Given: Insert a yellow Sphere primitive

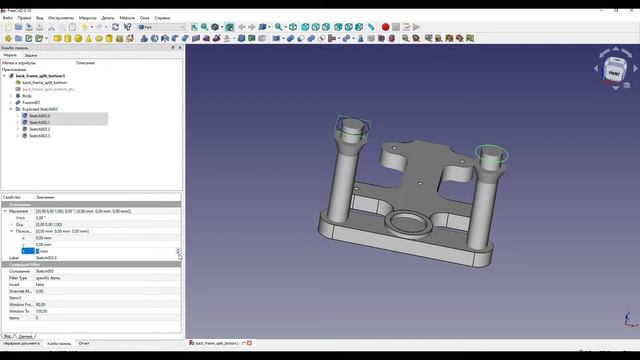Looking at the screenshot, I should 78,38.
